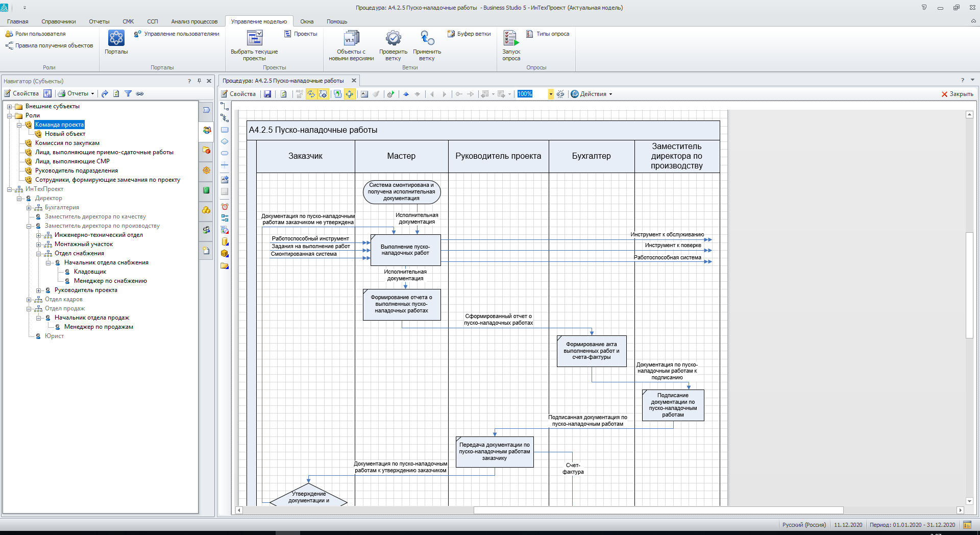Pin the Navigator panel with the pushpin

[199, 81]
